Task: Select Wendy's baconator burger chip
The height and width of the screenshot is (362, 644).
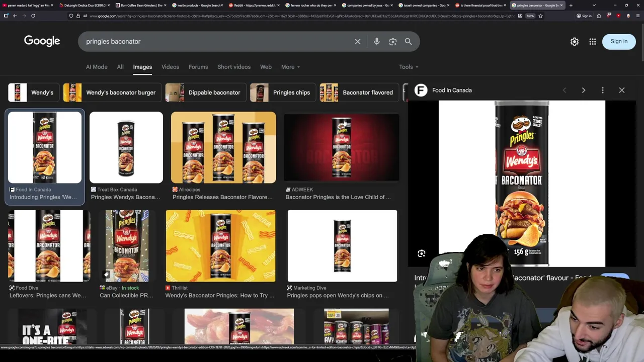Action: coord(112,93)
